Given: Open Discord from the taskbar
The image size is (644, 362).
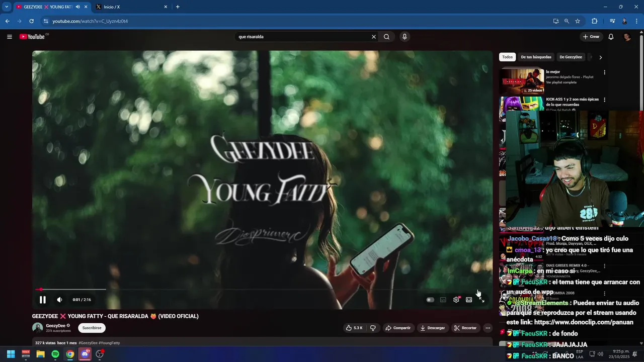Looking at the screenshot, I should point(85,354).
